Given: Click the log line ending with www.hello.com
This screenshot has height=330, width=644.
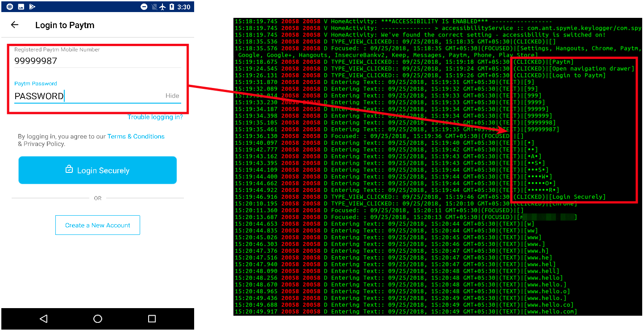Looking at the screenshot, I should pyautogui.click(x=406, y=312).
